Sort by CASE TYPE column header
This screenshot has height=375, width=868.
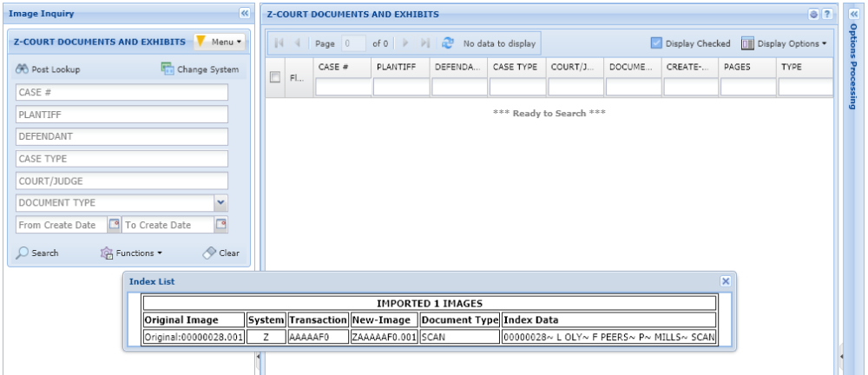[517, 67]
